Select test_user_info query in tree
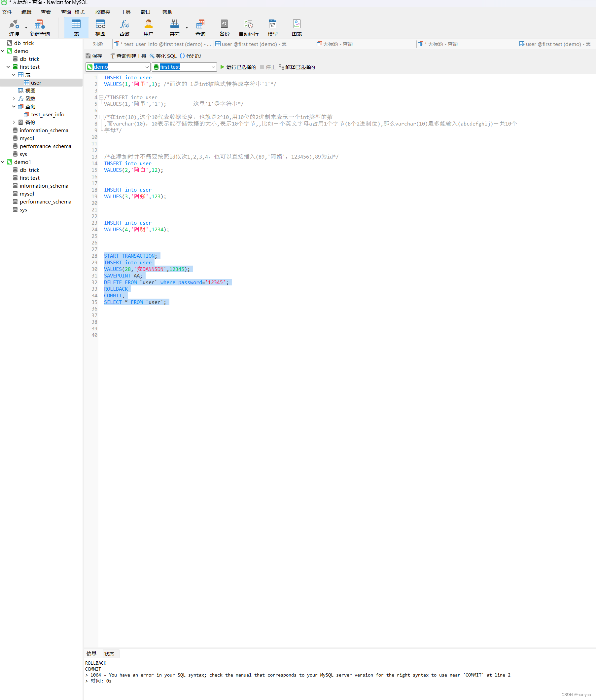This screenshot has height=700, width=596. click(47, 115)
